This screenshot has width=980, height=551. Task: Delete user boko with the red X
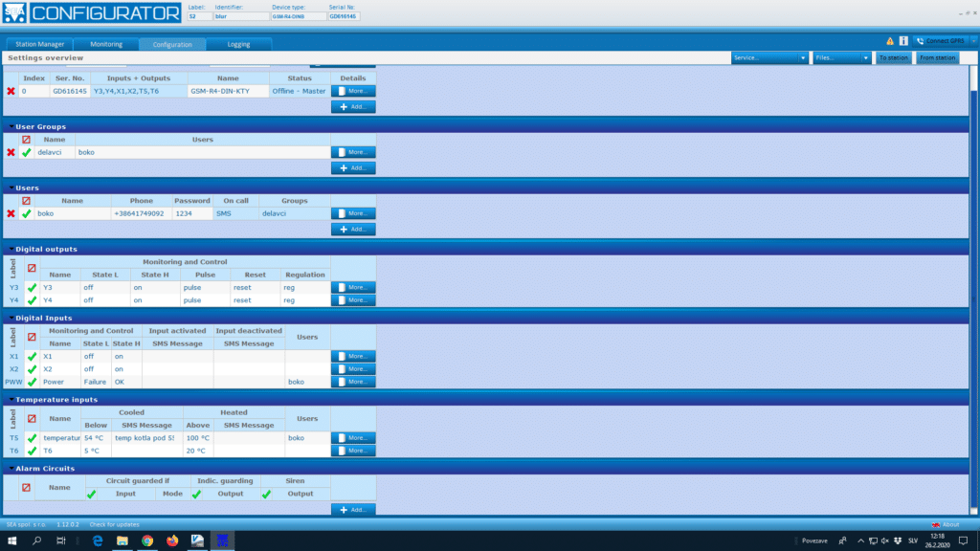(11, 213)
